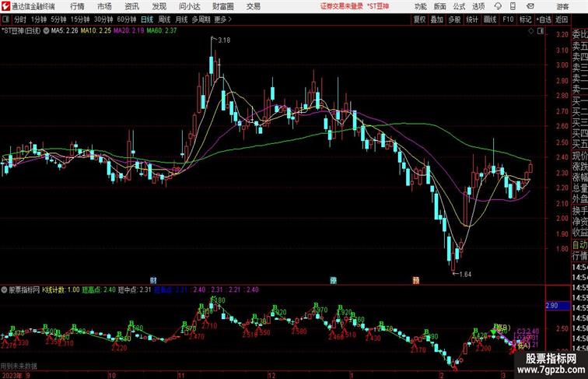Screen dimensions: 588x379
Task: Click the 短中点: 2.31 indicator value
Action: 135,290
